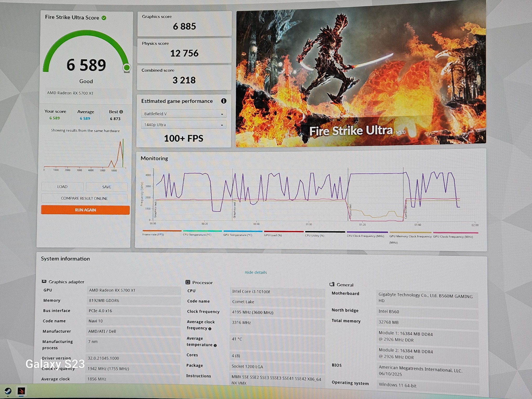Click the Combined score value 3 218
The width and height of the screenshot is (532, 399).
click(184, 80)
